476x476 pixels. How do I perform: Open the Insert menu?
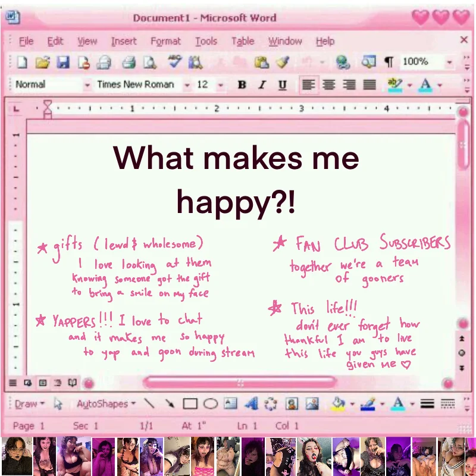[123, 41]
